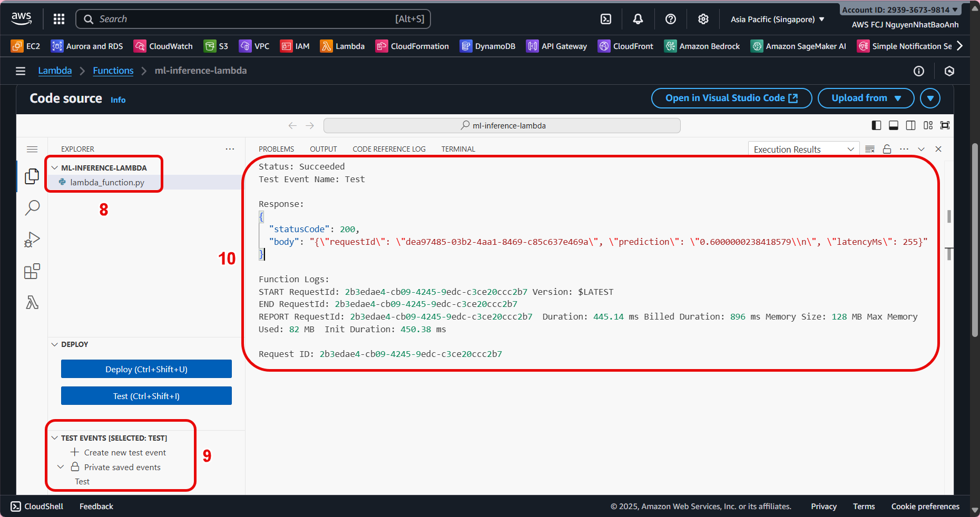The height and width of the screenshot is (517, 980).
Task: Switch to OUTPUT tab
Action: click(x=323, y=149)
